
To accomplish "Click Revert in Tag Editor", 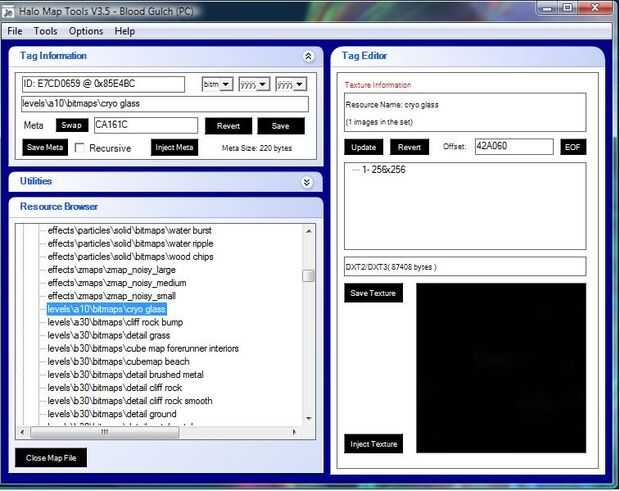I will (x=409, y=147).
